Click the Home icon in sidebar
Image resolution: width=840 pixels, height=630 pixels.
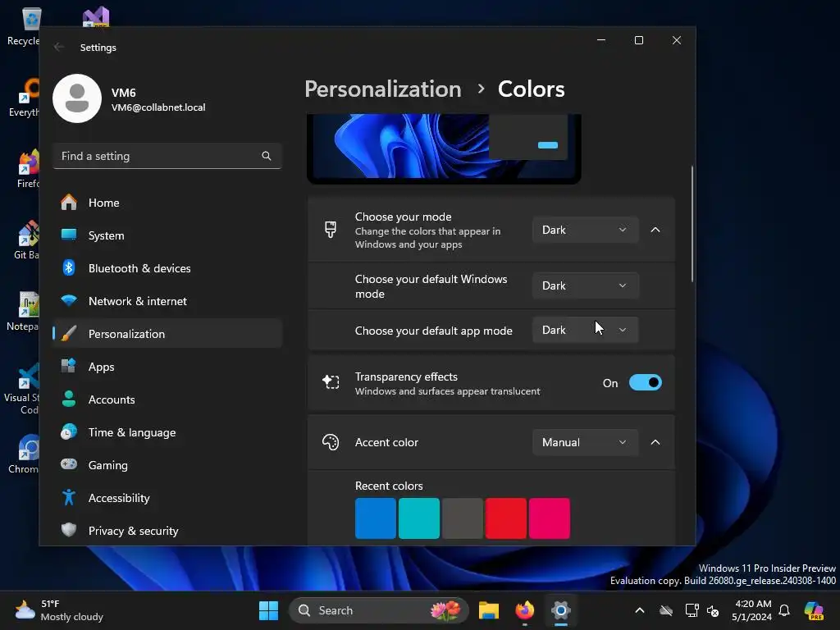[x=69, y=203]
